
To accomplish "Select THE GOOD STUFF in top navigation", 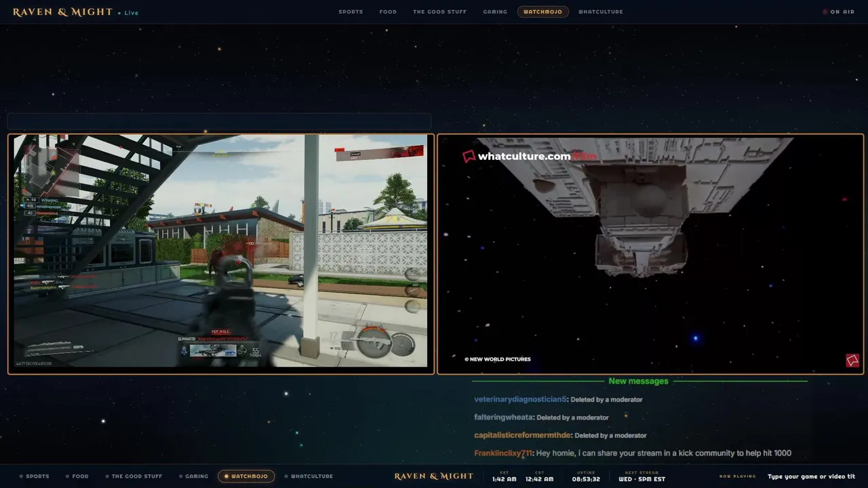I will click(x=439, y=12).
